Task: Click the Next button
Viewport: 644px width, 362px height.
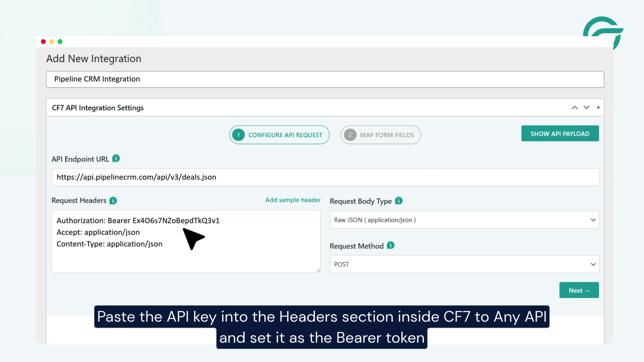Action: click(579, 290)
